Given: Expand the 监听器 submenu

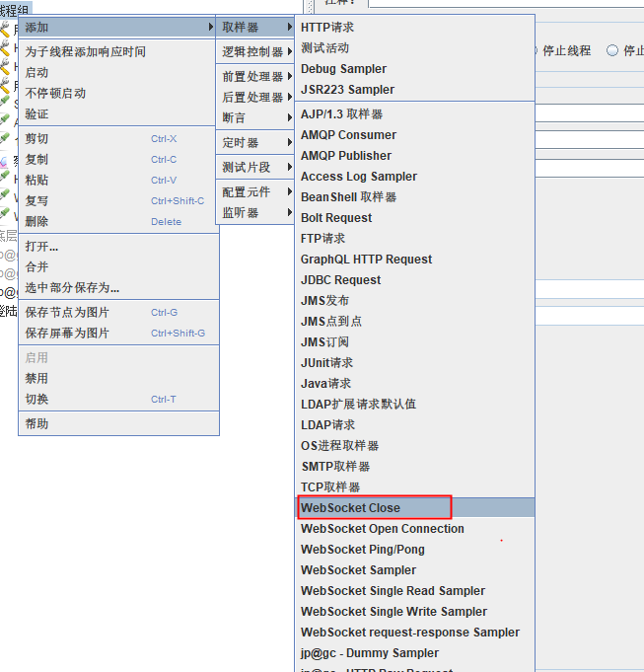Looking at the screenshot, I should (242, 213).
